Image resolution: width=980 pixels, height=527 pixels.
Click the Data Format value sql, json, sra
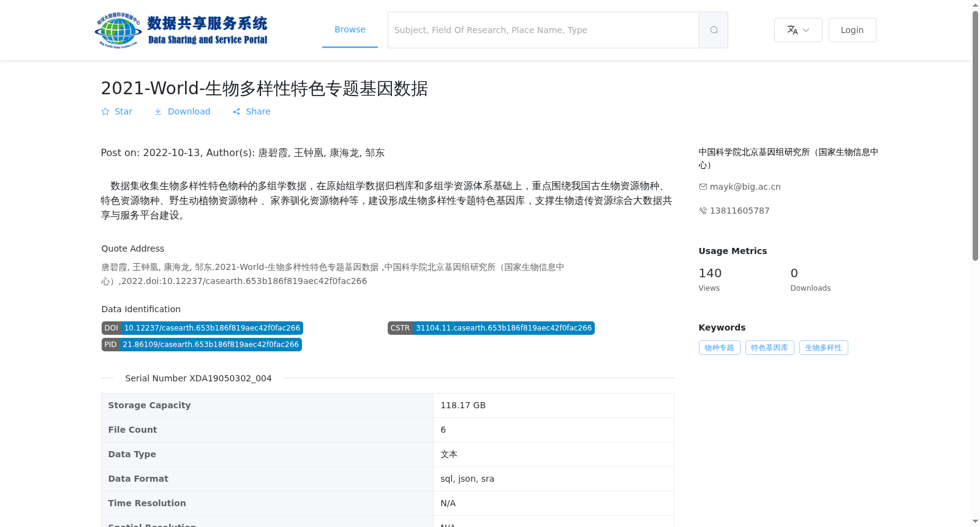pos(467,479)
